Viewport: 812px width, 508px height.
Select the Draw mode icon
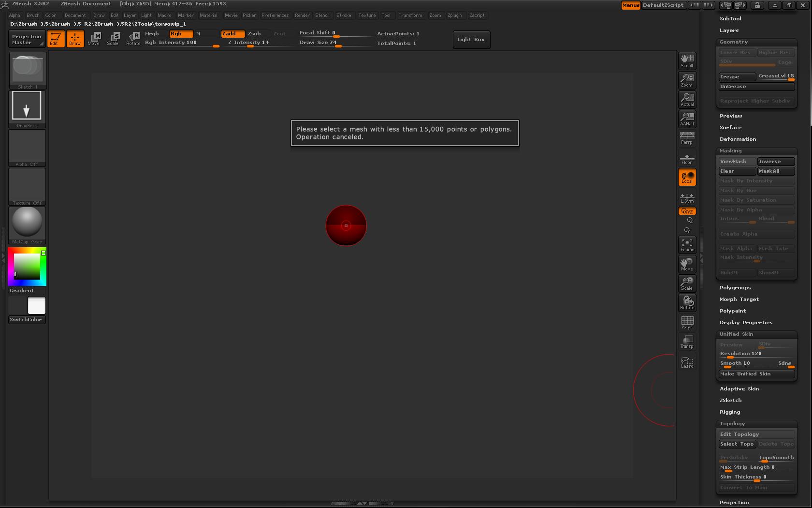75,39
